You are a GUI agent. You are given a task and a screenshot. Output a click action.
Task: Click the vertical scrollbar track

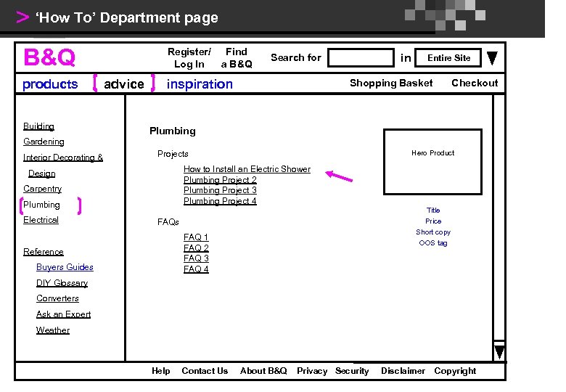[499, 216]
